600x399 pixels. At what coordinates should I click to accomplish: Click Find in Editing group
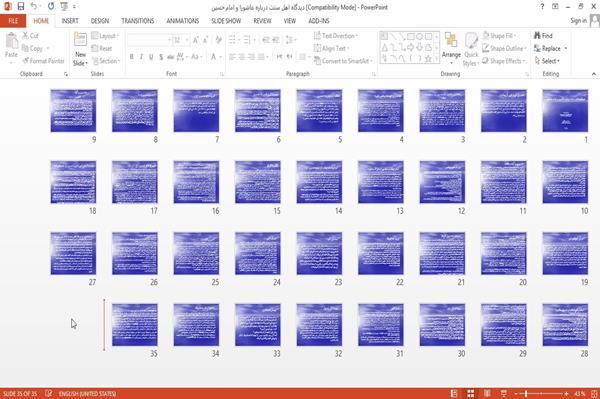[x=543, y=36]
